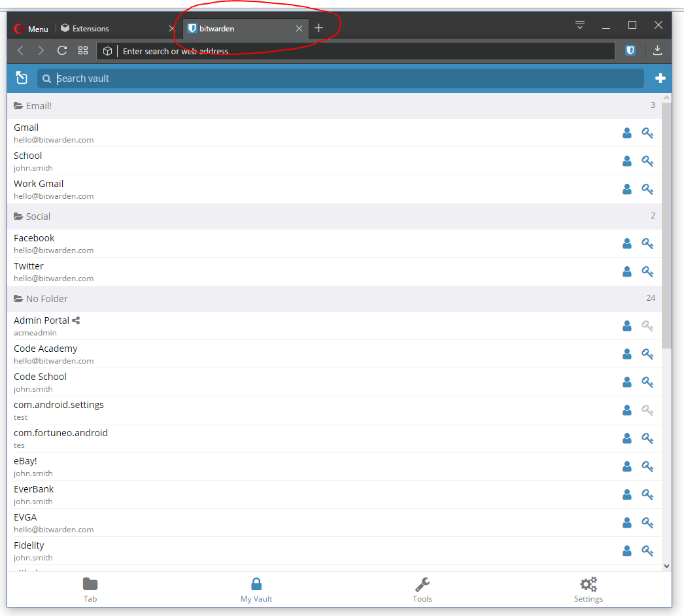
Task: Click the site info cube icon
Action: [x=107, y=51]
